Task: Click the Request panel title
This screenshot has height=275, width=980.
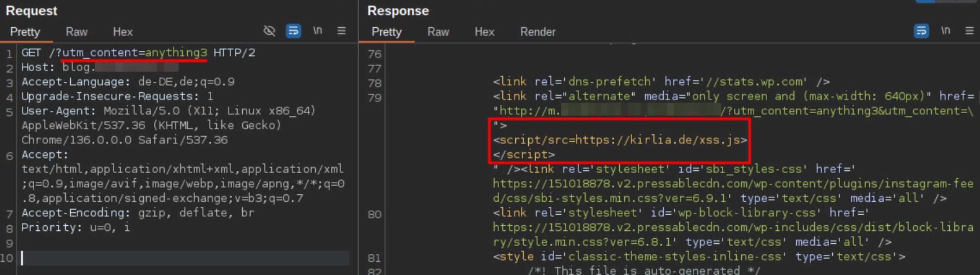Action: pos(31,11)
